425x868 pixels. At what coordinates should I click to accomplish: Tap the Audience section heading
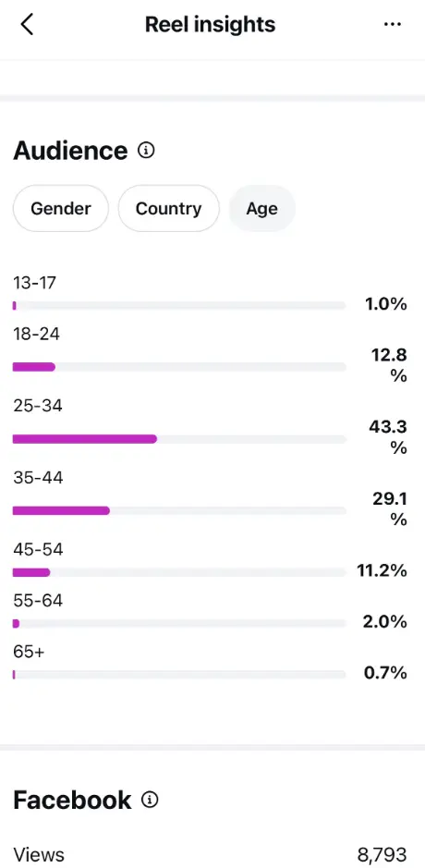click(x=70, y=150)
